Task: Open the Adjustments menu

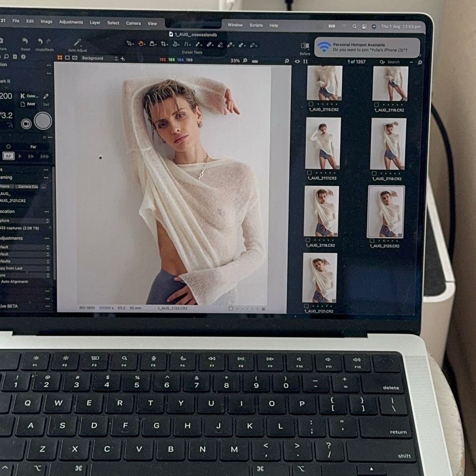Action: [71, 22]
